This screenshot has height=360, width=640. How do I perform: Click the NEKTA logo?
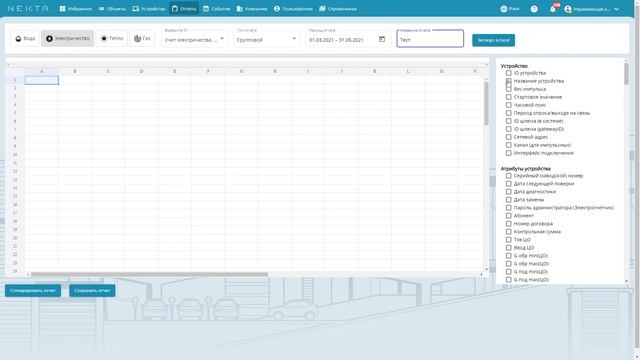point(28,9)
